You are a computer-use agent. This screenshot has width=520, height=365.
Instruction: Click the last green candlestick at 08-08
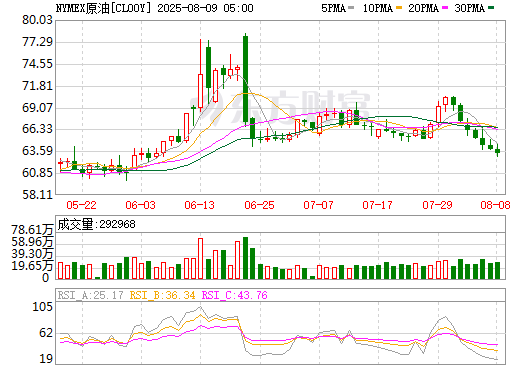pos(497,151)
